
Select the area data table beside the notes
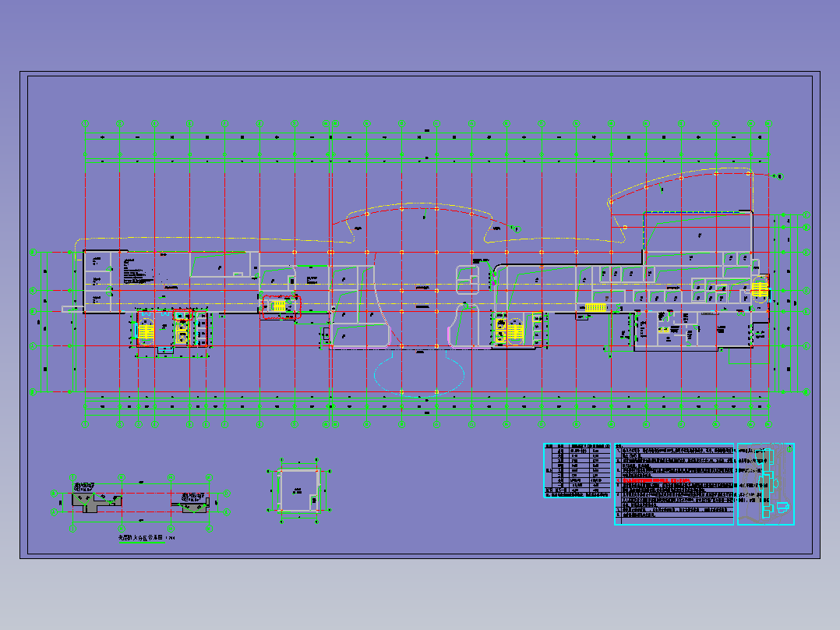tap(577, 470)
